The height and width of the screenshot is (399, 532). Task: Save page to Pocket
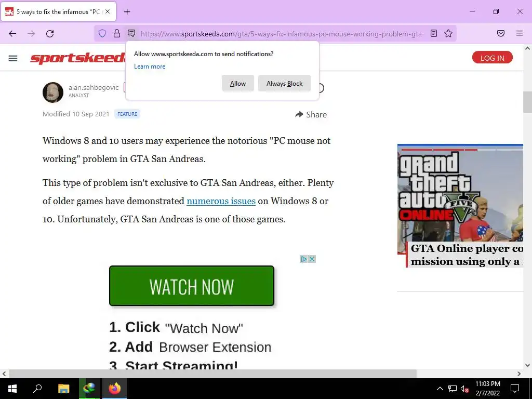pos(501,33)
